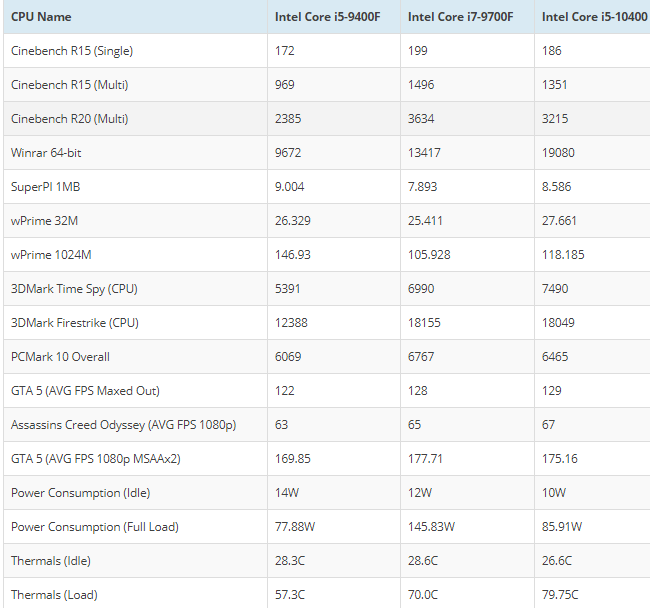Select the PCMark 10 value 6767

click(x=421, y=357)
